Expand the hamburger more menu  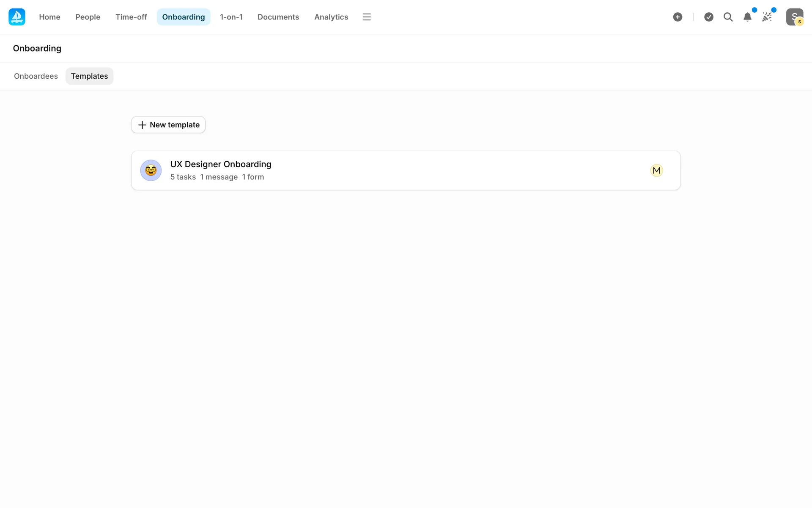tap(367, 17)
